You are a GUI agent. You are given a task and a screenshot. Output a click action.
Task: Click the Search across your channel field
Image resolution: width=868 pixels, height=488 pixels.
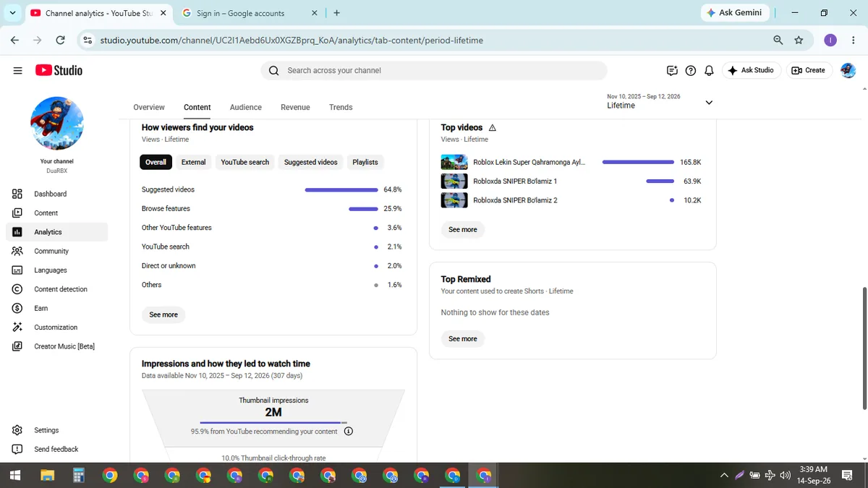(x=434, y=70)
